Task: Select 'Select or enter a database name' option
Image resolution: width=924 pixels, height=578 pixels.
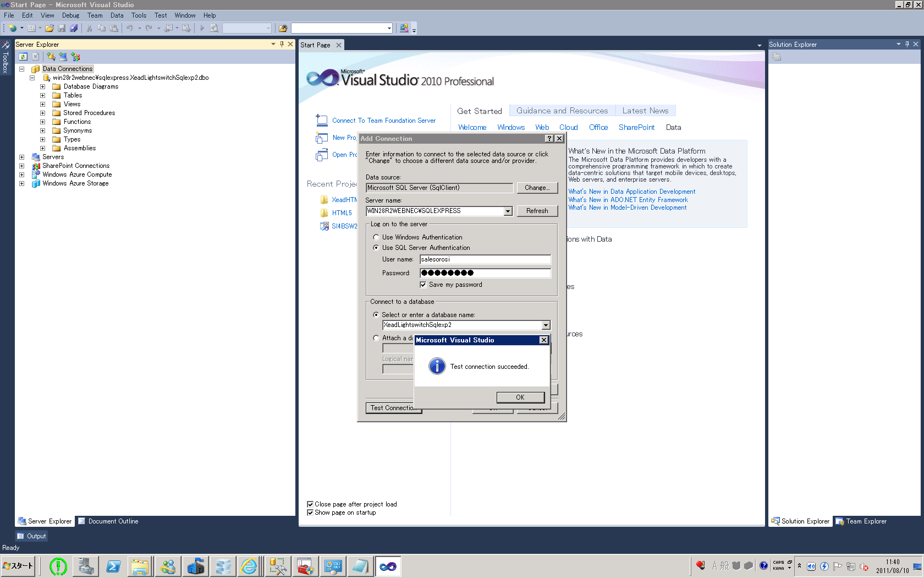Action: [x=376, y=315]
